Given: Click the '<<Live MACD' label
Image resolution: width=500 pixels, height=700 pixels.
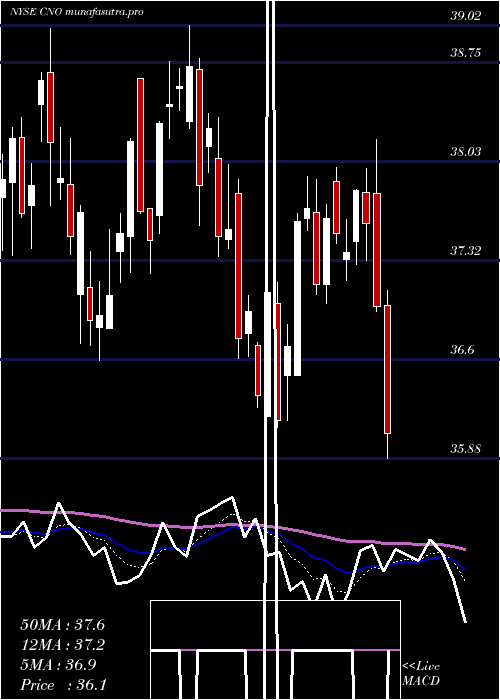Looking at the screenshot, I should pos(421,674).
